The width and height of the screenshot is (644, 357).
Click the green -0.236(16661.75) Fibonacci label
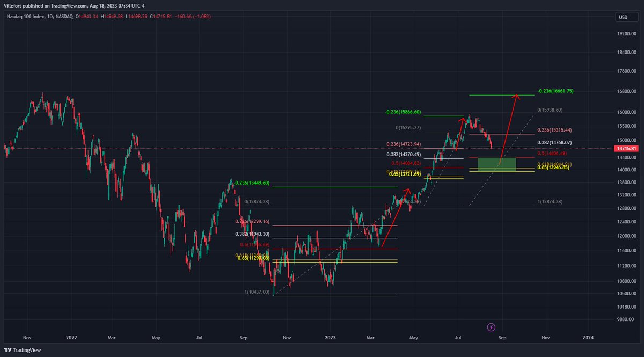click(x=555, y=91)
